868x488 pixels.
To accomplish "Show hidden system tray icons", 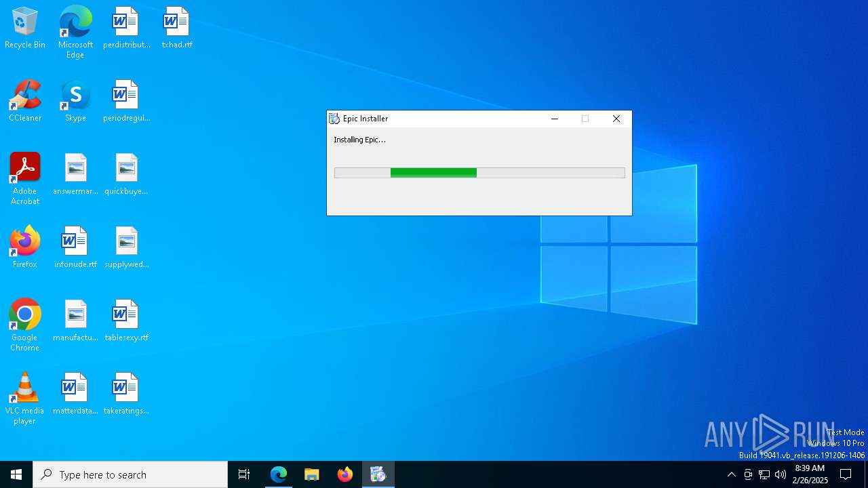I will 731,474.
